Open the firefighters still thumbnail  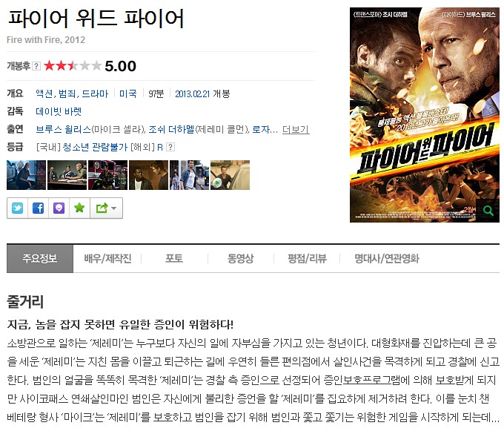point(107,175)
